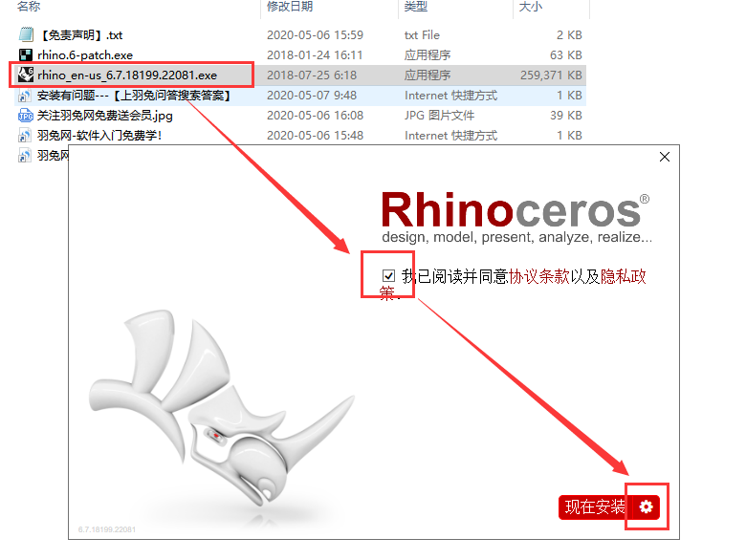Click file name rhino_en-us_6.7.18199.22081.exe

pos(127,75)
